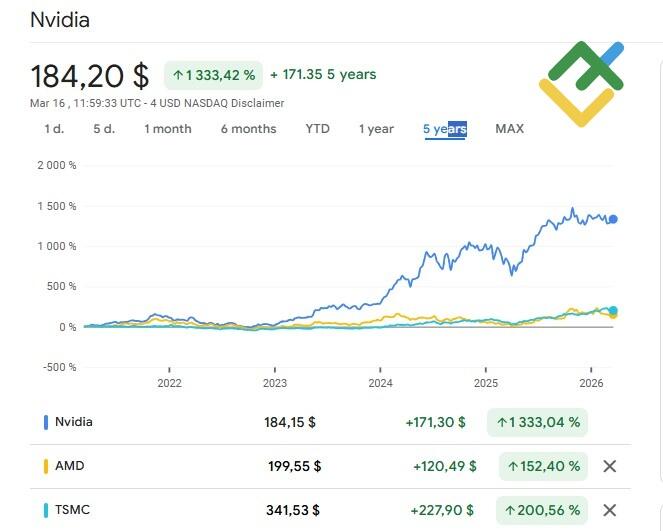Click the 2026 x-axis label
663x531 pixels.
591,383
